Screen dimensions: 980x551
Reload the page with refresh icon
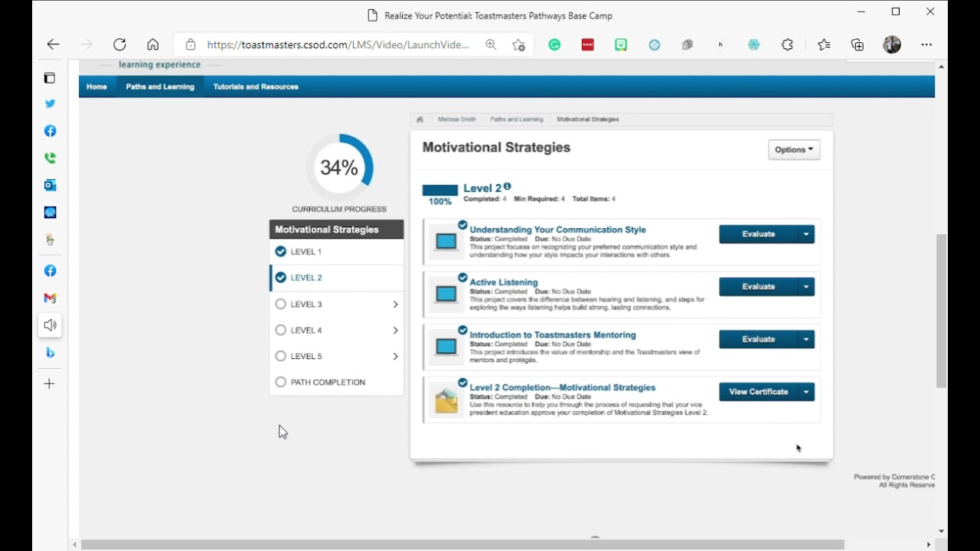[119, 44]
